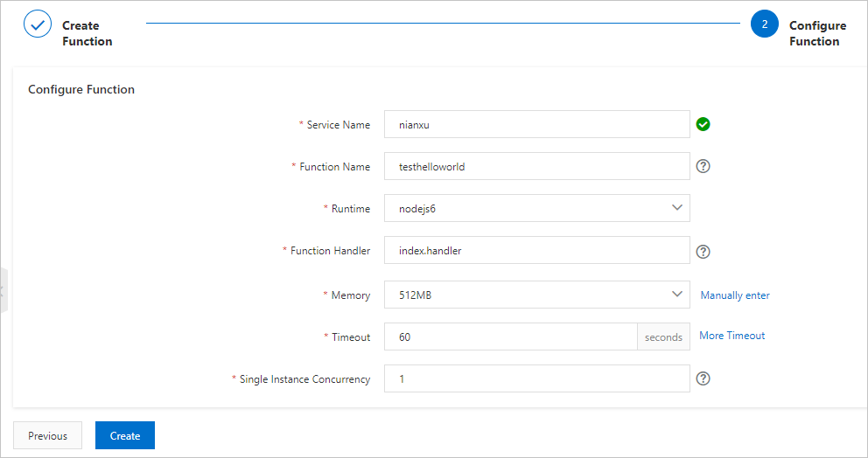The image size is (868, 458).
Task: Click green validation check beside Service Name
Action: coord(703,124)
